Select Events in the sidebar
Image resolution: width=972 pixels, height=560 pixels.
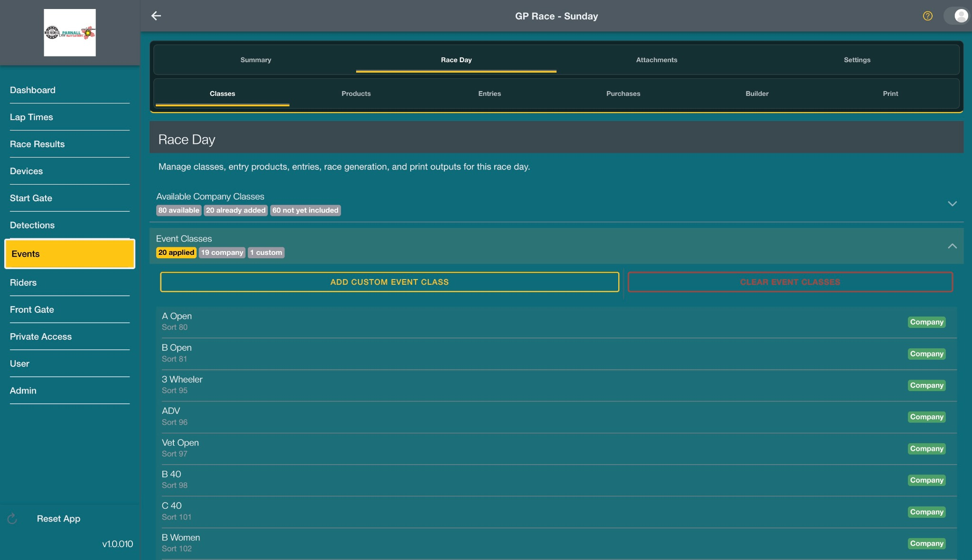[70, 254]
